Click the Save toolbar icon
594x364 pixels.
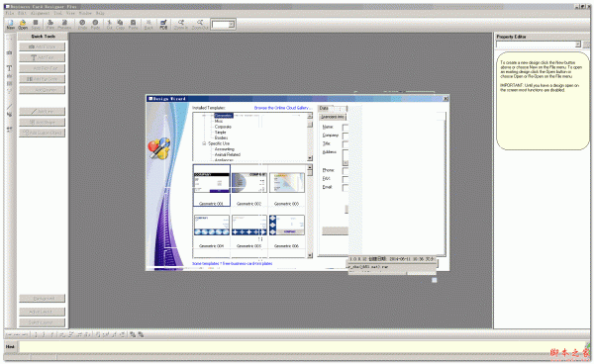coord(36,25)
